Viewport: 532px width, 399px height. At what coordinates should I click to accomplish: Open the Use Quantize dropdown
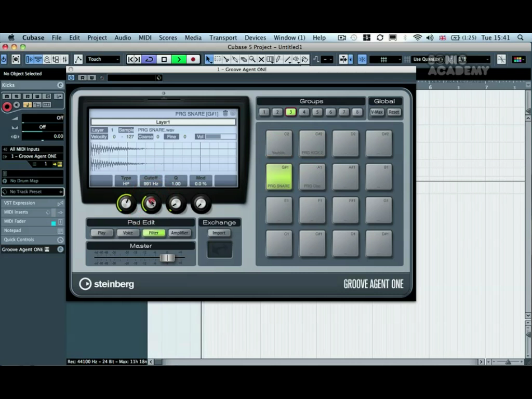428,59
